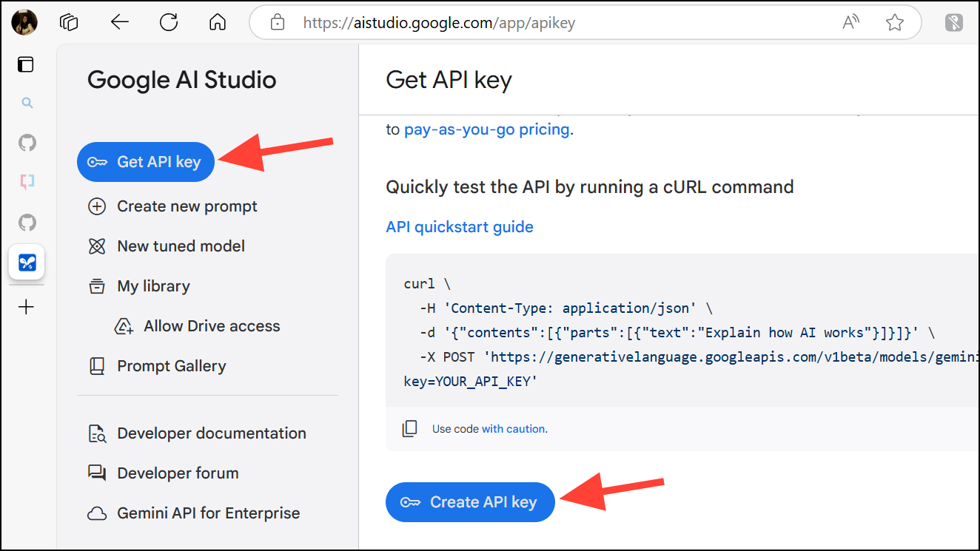
Task: Go back to previous page
Action: (120, 22)
